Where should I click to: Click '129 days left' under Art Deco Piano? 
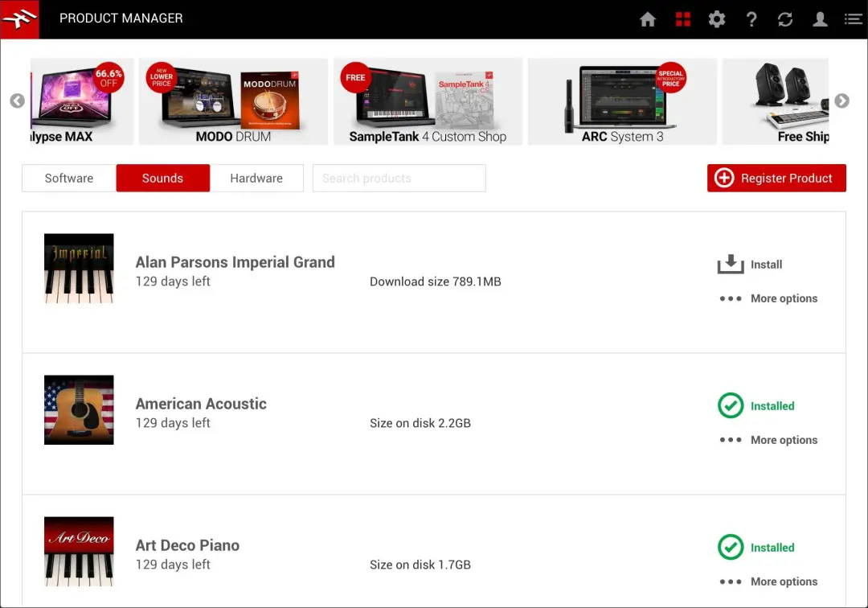[x=173, y=565]
